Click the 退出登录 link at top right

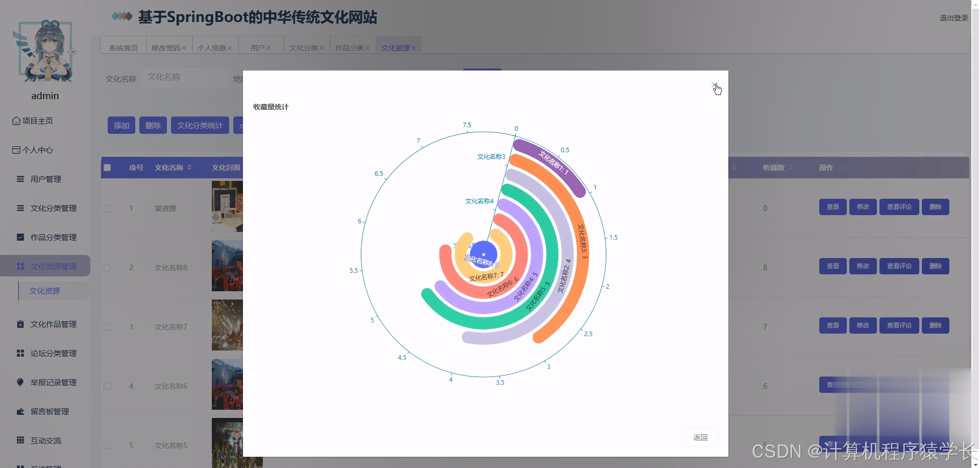[x=952, y=17]
